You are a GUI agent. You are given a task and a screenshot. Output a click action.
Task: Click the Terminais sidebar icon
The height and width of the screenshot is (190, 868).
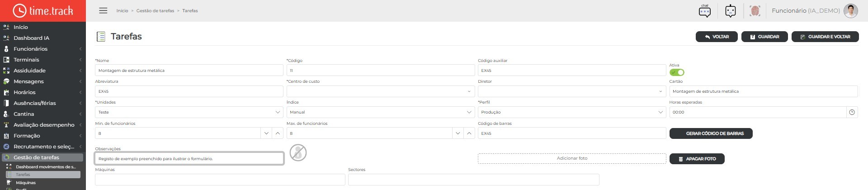[6, 60]
